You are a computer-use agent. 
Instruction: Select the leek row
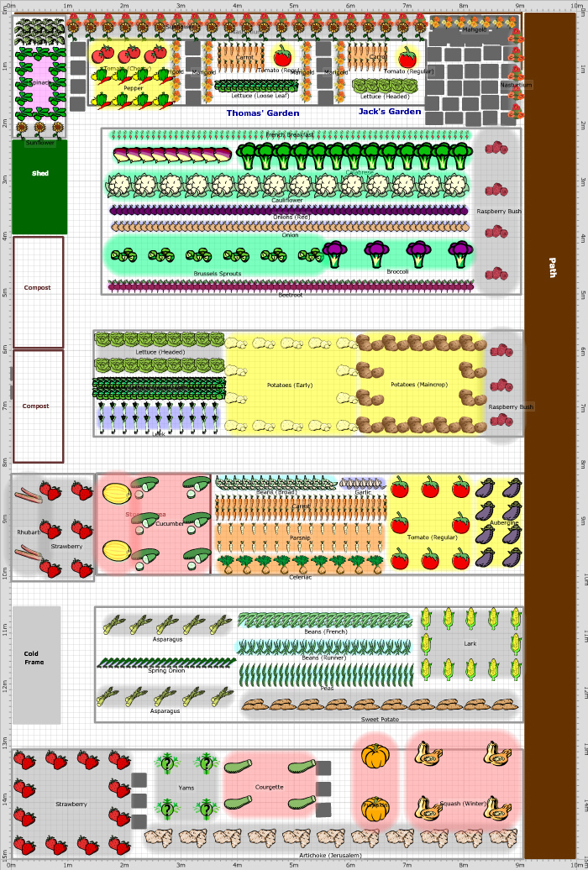(158, 418)
